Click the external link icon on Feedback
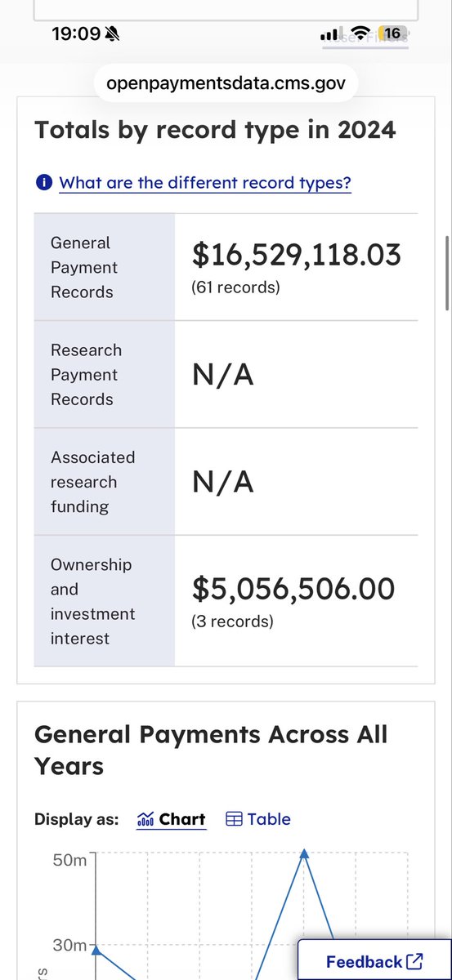The width and height of the screenshot is (452, 980). click(415, 961)
